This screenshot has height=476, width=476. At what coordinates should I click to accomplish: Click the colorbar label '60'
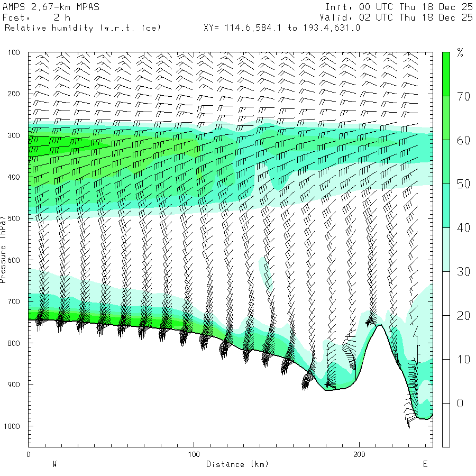pos(463,140)
